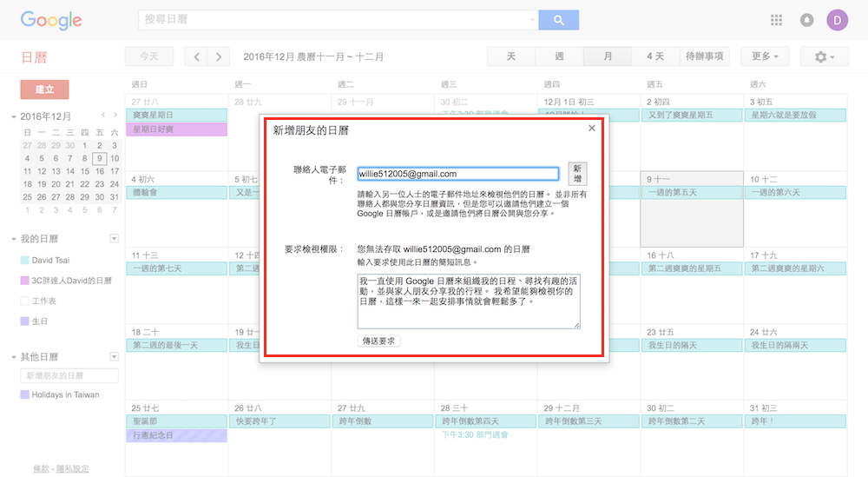The image size is (868, 477).
Task: Click the blue search magnifier button
Action: [558, 20]
